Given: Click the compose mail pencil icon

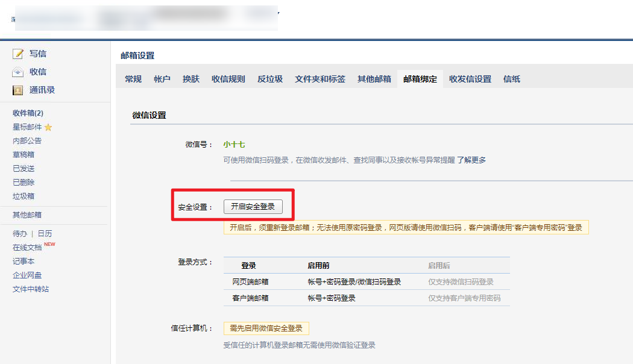Looking at the screenshot, I should [17, 54].
